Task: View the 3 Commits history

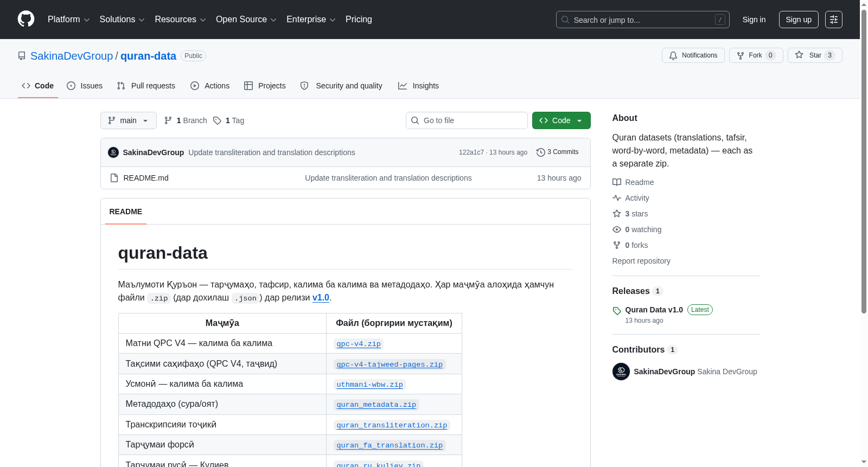Action: [x=558, y=152]
